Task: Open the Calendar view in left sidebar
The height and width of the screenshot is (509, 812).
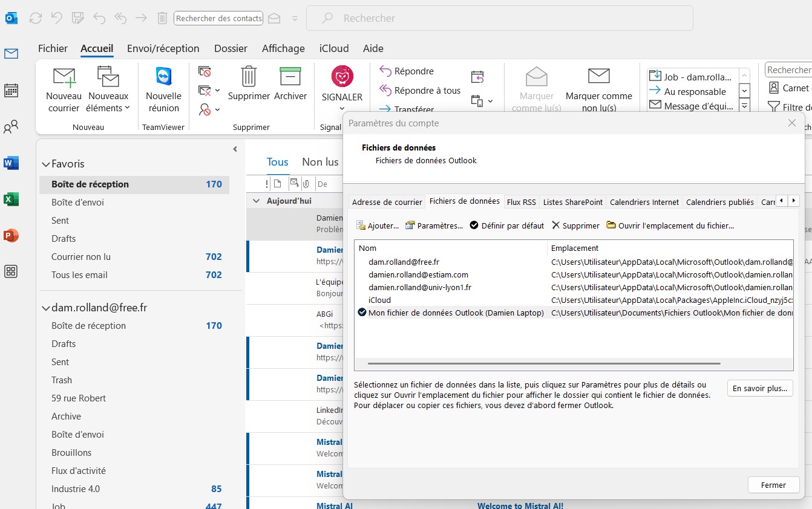Action: [x=11, y=90]
